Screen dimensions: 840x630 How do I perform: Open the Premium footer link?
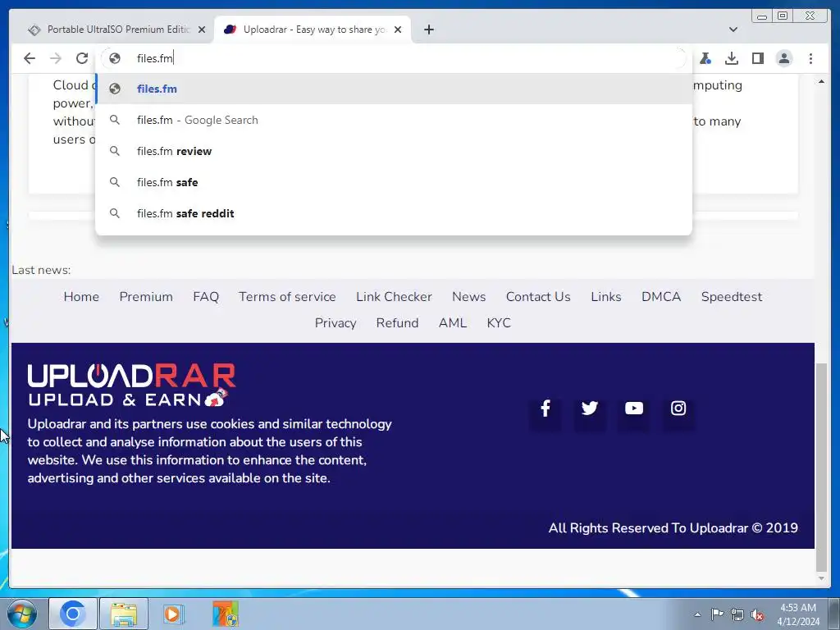click(x=146, y=297)
